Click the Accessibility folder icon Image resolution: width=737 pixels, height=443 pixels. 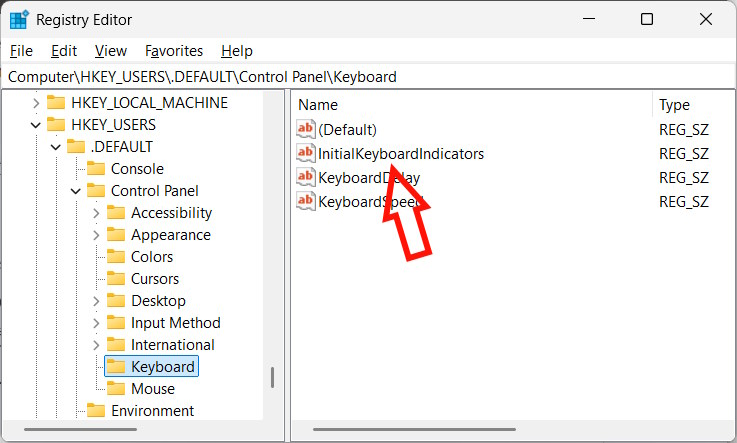(x=116, y=213)
